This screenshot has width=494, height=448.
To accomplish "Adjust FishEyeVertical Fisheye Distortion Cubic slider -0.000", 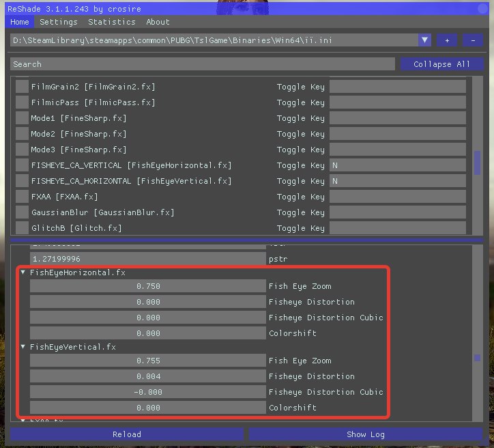I will [148, 392].
